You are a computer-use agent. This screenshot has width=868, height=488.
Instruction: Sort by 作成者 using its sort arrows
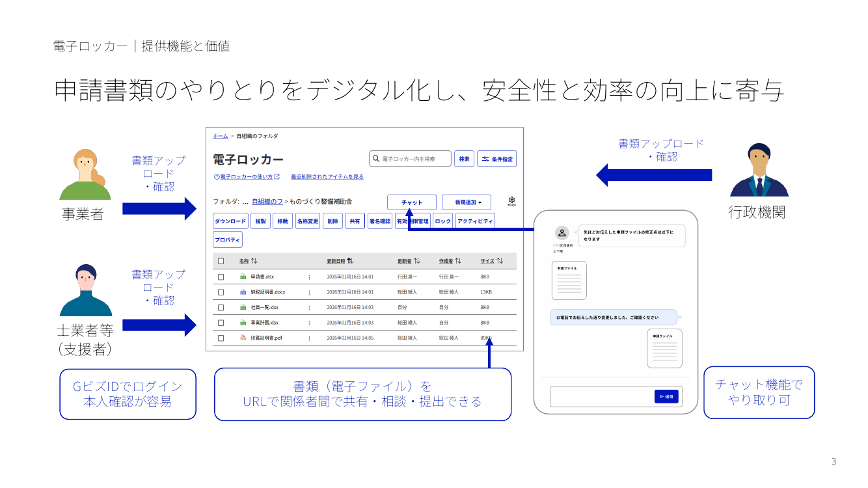[x=458, y=261]
